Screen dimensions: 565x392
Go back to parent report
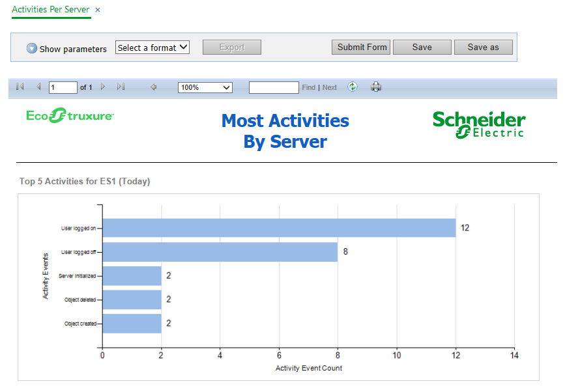click(x=154, y=87)
